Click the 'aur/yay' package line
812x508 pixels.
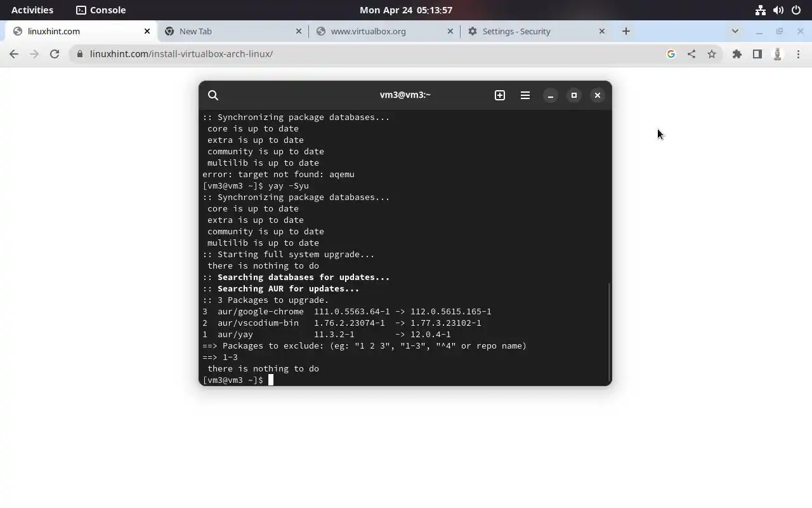(x=327, y=334)
